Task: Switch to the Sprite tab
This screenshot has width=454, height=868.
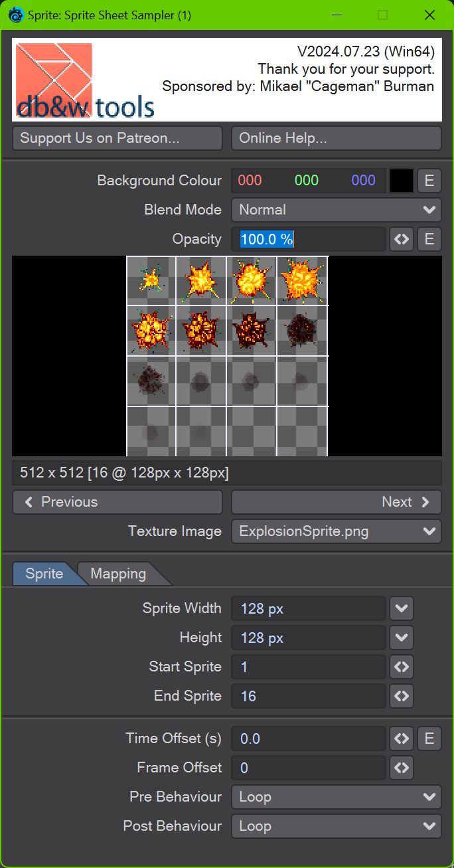Action: pos(44,574)
